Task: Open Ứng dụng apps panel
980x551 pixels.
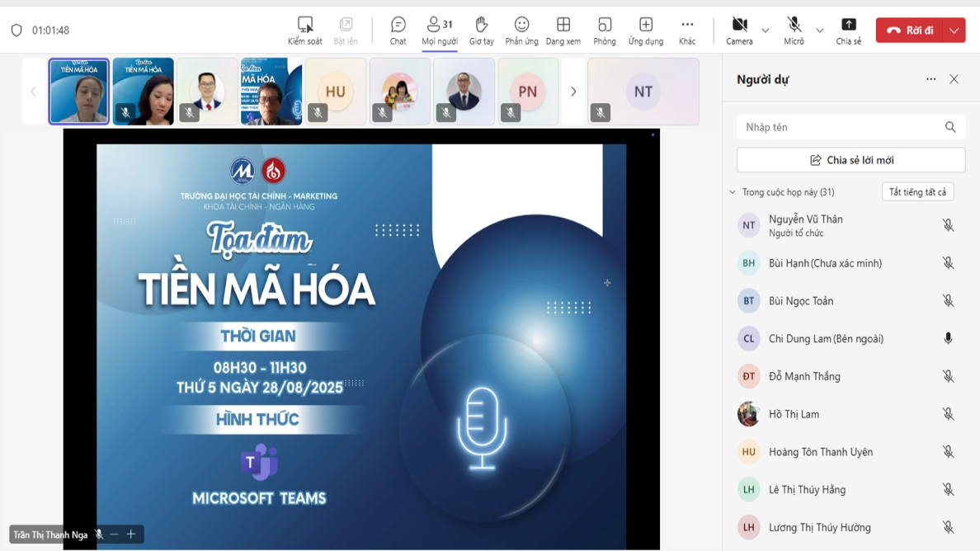Action: click(x=645, y=31)
